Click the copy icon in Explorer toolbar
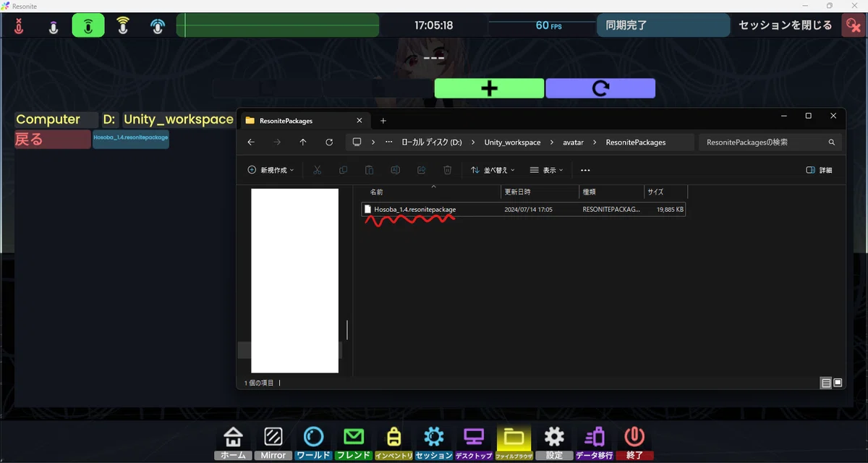This screenshot has width=868, height=463. tap(343, 170)
